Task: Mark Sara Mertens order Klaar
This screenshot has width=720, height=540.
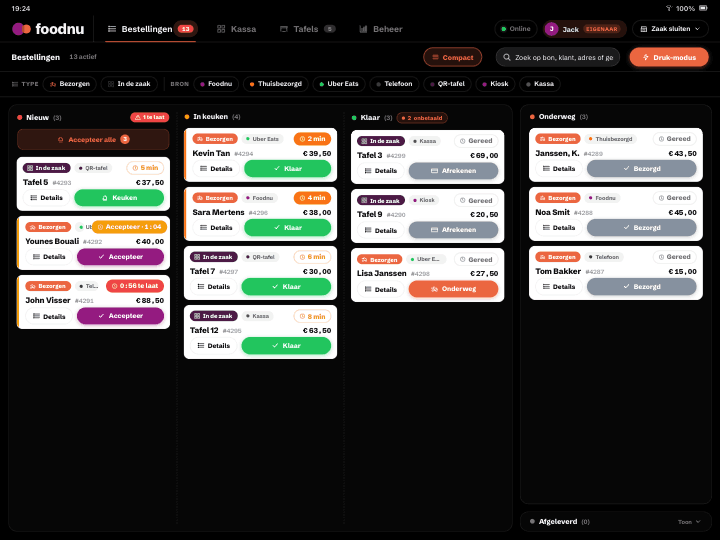Action: (287, 228)
